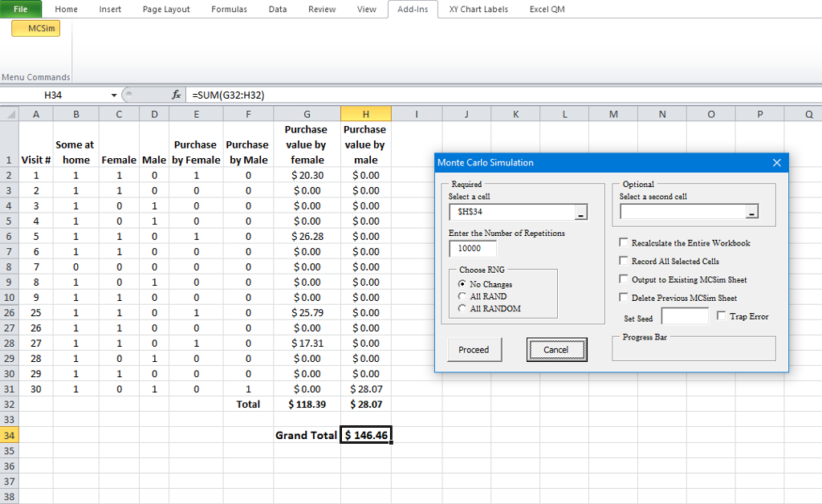Click the Proceed button
Viewport: 822px width, 504px height.
click(x=474, y=349)
